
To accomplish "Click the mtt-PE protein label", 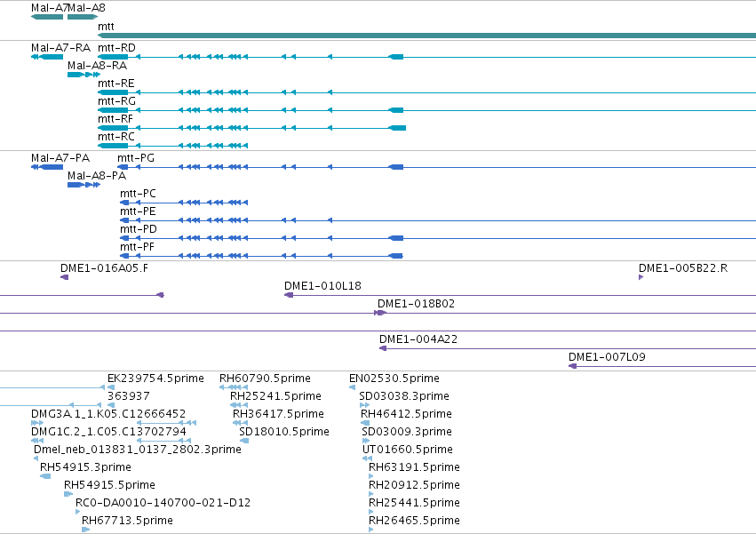I will (x=138, y=211).
